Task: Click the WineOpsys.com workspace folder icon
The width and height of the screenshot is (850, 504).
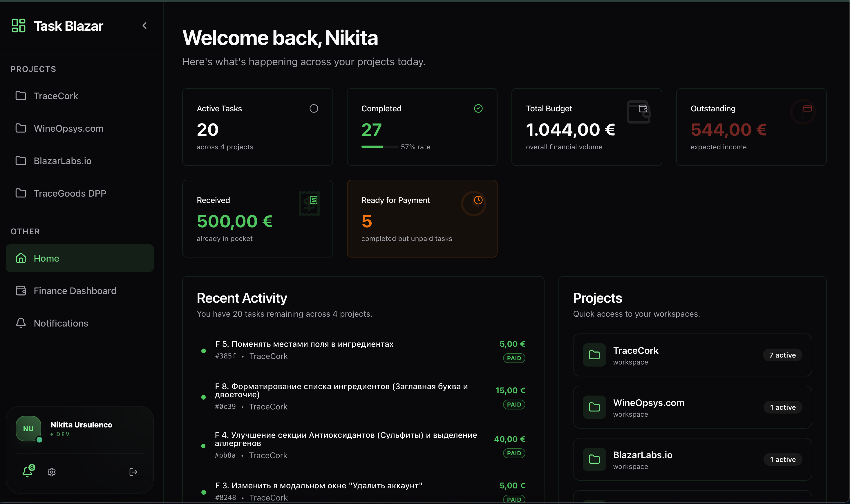Action: 594,407
